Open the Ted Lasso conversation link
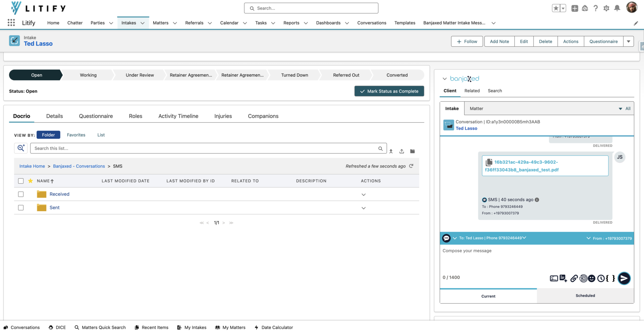Image resolution: width=644 pixels, height=332 pixels. (466, 128)
